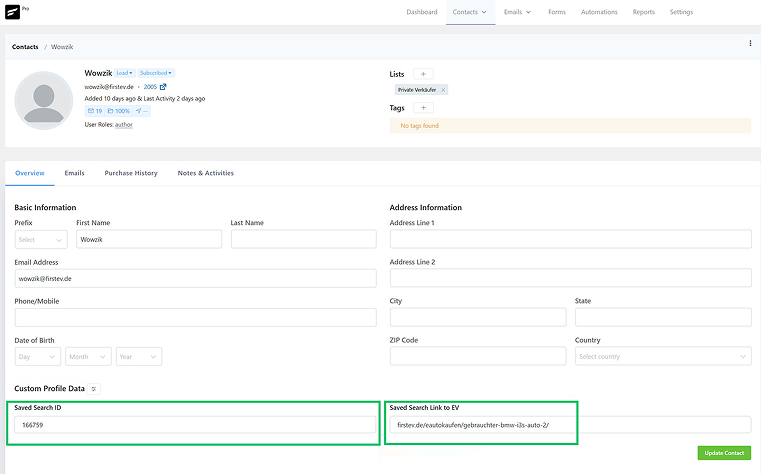Go to Dashboard in top navigation
761x474 pixels.
tap(422, 12)
